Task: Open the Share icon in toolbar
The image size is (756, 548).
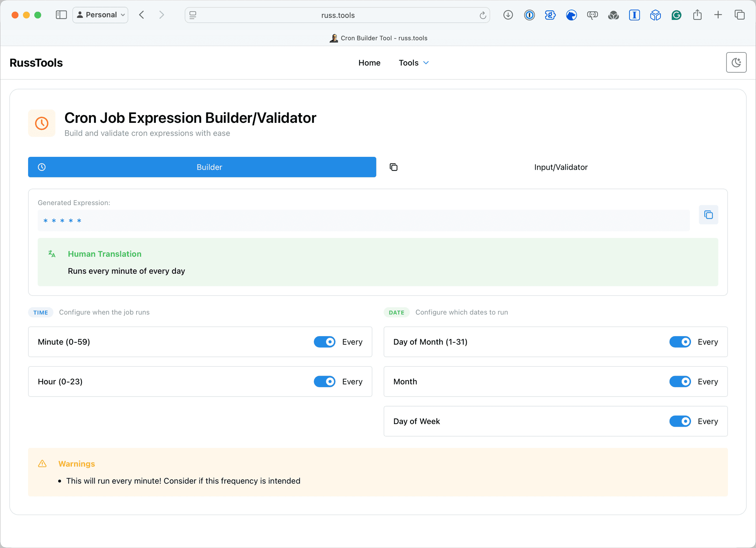Action: pyautogui.click(x=697, y=15)
